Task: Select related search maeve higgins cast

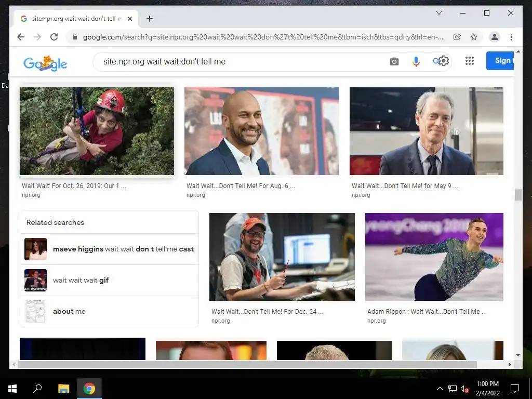Action: tap(109, 249)
